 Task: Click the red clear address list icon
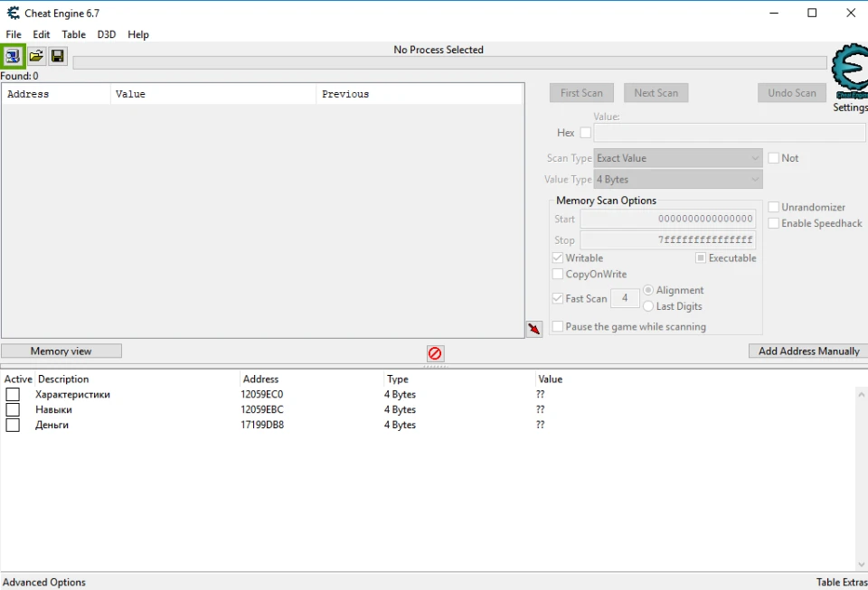click(x=435, y=353)
